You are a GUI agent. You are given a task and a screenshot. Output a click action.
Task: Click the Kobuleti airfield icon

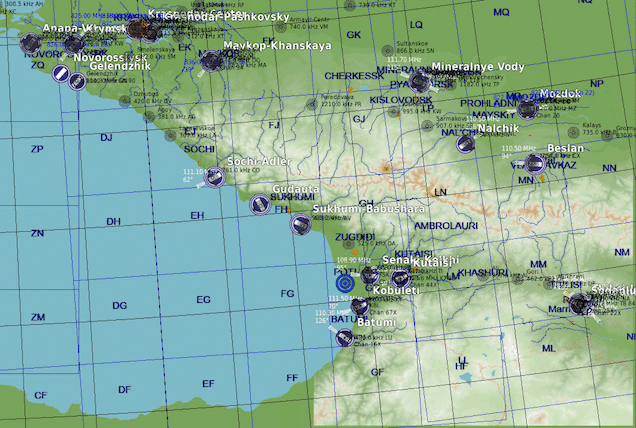(x=360, y=304)
